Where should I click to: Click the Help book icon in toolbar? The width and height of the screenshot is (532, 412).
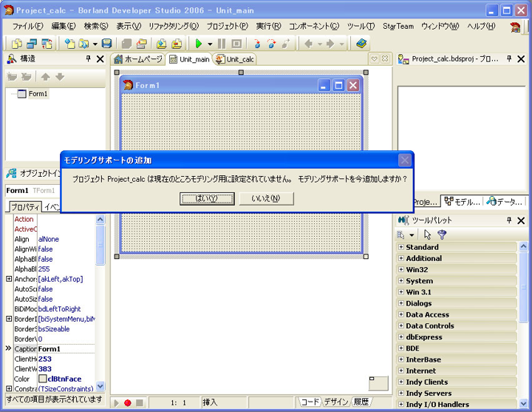361,44
